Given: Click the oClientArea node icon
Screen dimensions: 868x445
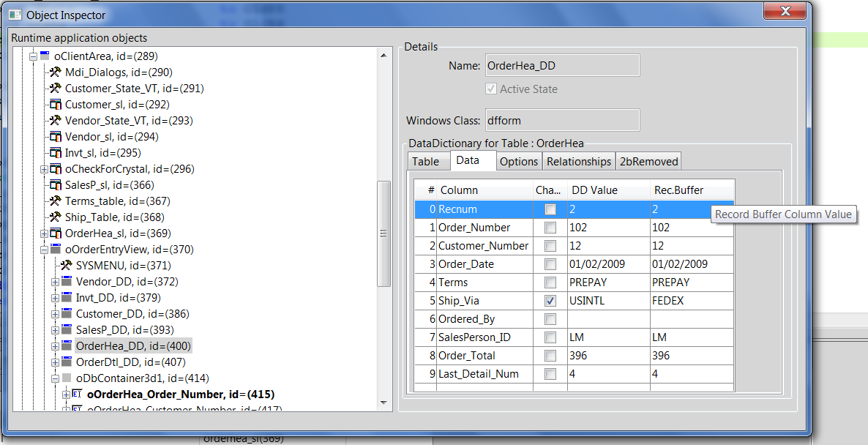Looking at the screenshot, I should (45, 56).
